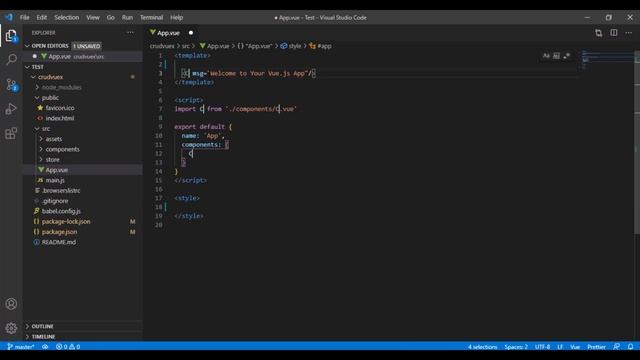Open package-lock.json file
The image size is (640, 360).
click(66, 221)
